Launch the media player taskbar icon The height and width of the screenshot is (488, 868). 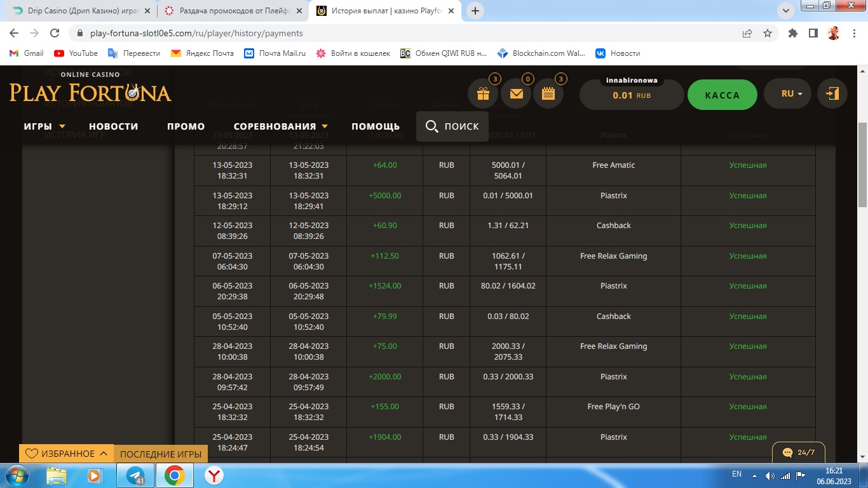pos(95,475)
